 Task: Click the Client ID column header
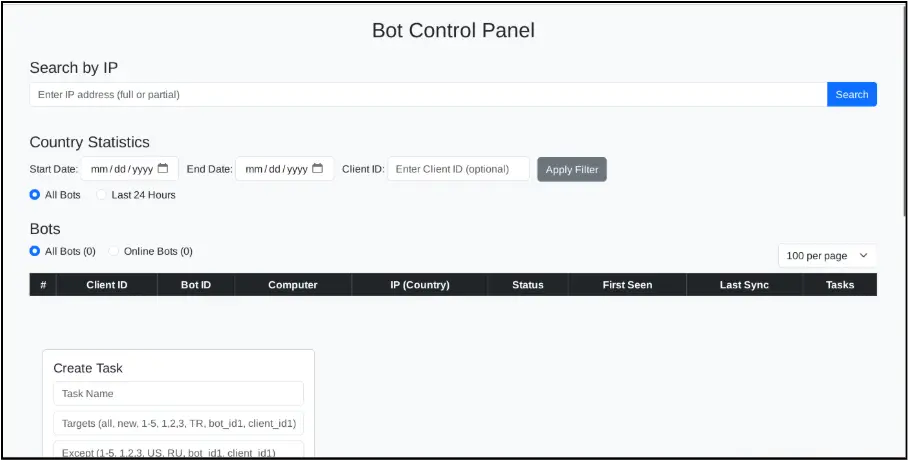point(107,285)
